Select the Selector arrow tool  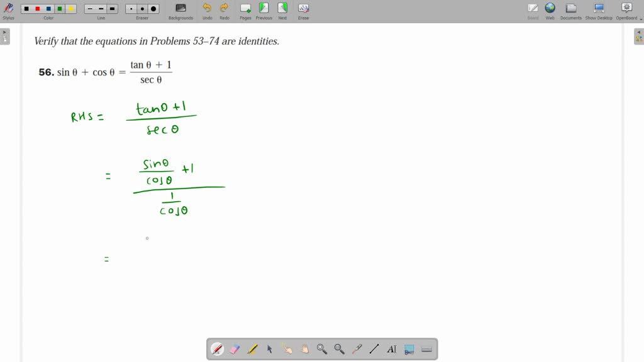pyautogui.click(x=269, y=349)
